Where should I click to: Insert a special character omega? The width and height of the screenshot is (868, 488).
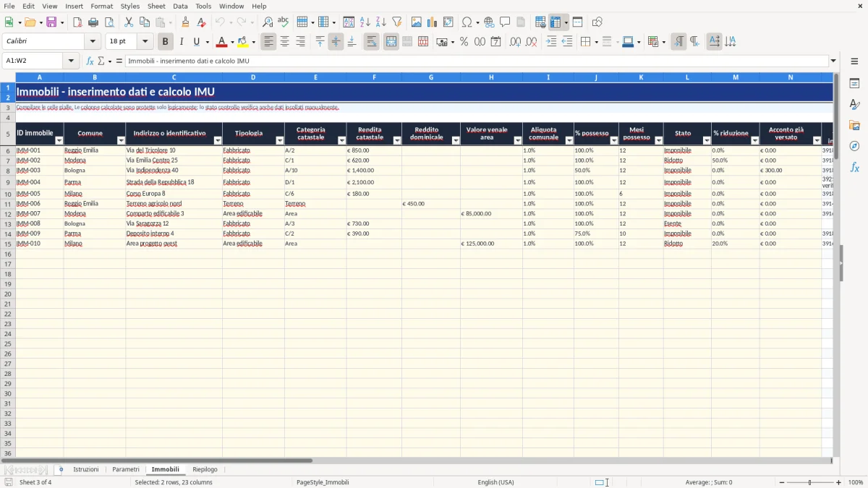click(467, 22)
